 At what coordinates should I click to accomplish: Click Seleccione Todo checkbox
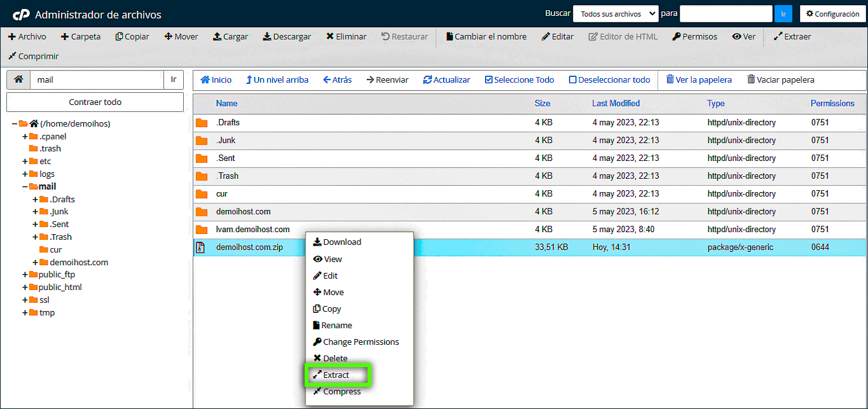click(488, 80)
